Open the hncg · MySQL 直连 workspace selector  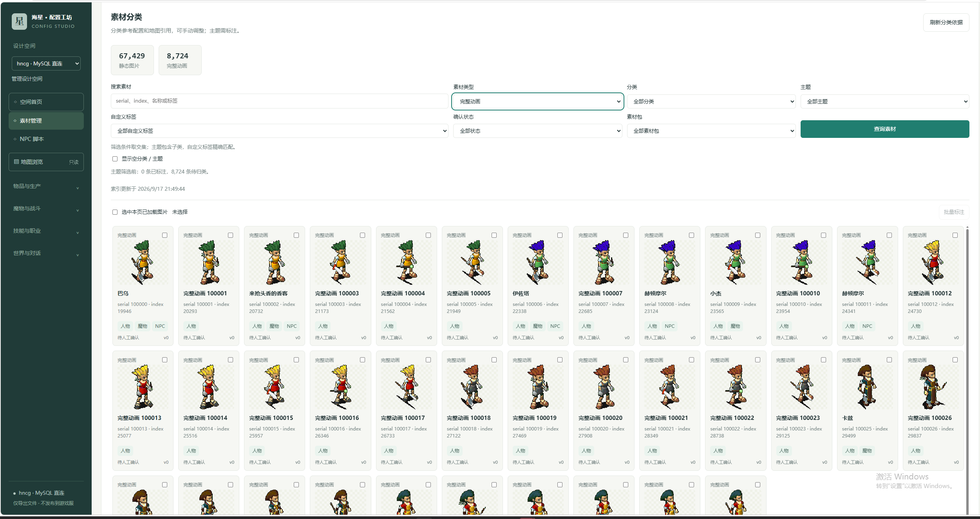(x=46, y=63)
